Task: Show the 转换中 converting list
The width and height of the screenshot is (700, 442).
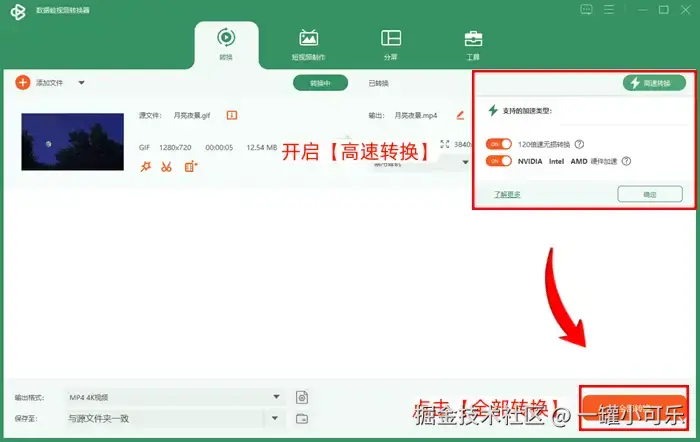Action: [x=320, y=83]
